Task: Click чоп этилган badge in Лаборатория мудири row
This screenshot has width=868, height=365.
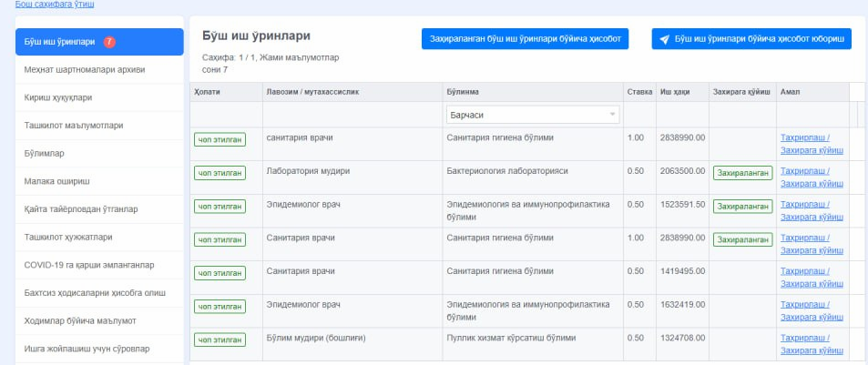Action: [x=220, y=173]
